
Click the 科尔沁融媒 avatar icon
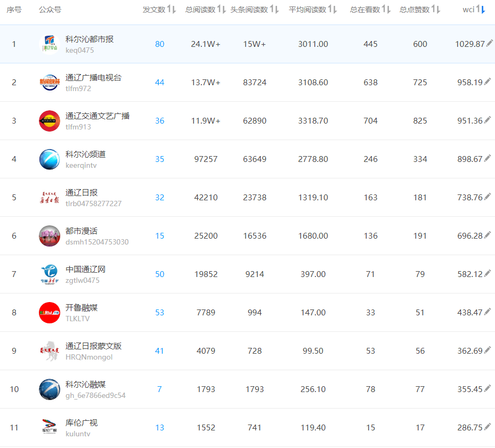coord(49,389)
